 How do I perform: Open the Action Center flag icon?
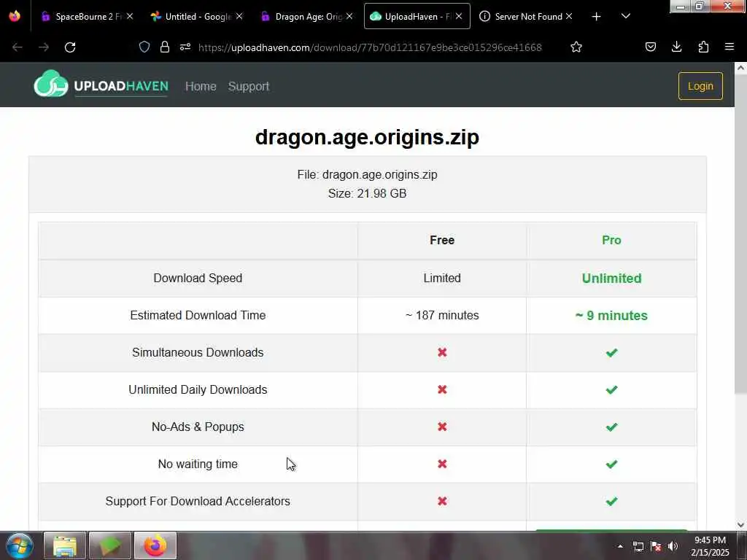click(x=656, y=546)
